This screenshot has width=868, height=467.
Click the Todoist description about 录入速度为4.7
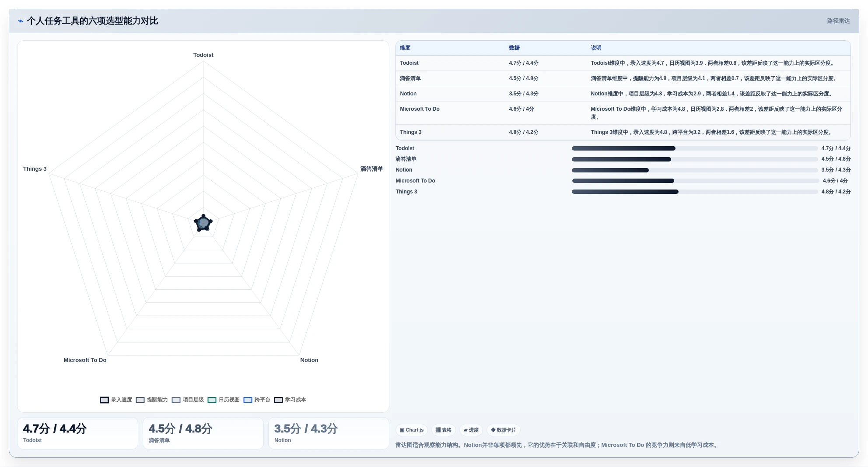click(713, 63)
